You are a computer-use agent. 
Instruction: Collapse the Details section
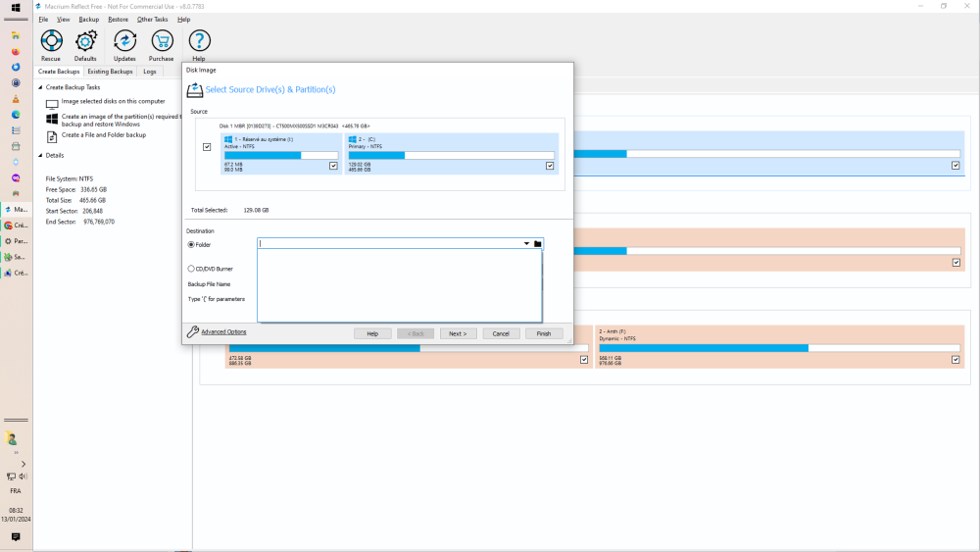(x=40, y=155)
